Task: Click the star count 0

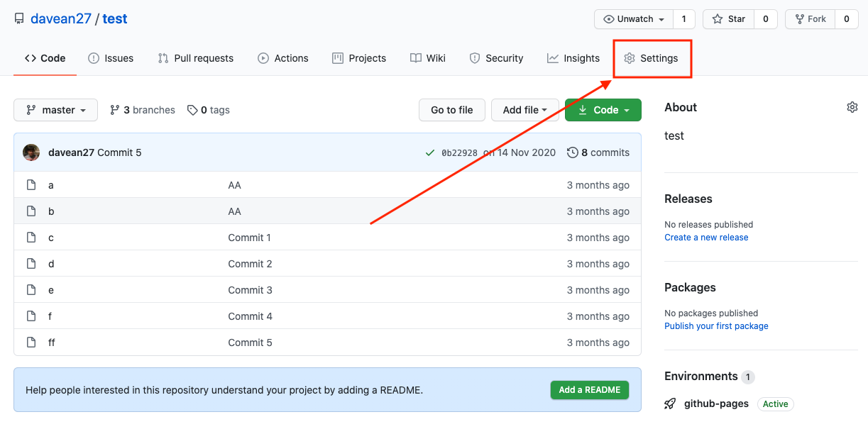Action: [x=765, y=19]
